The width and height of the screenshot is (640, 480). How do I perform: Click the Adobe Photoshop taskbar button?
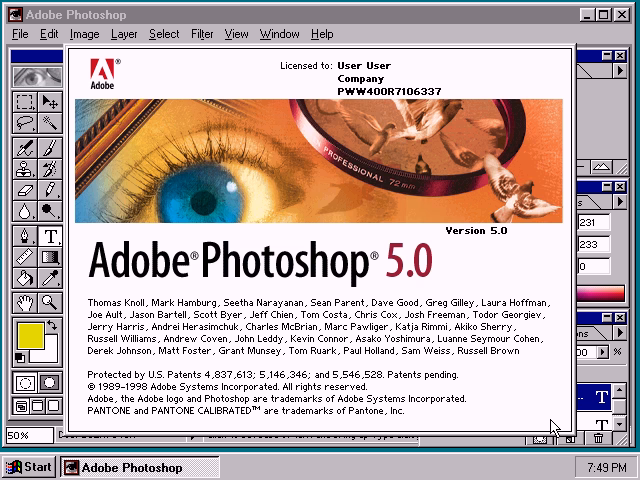(123, 467)
